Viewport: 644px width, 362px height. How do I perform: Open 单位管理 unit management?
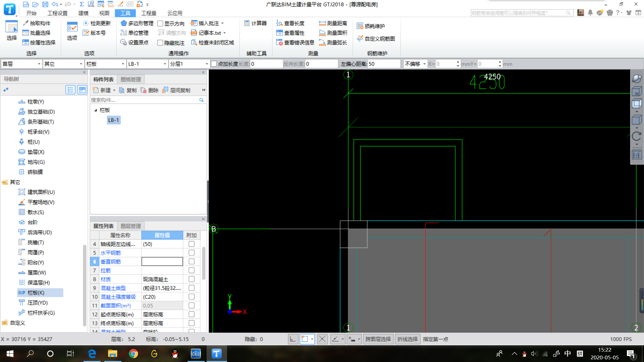tap(135, 33)
